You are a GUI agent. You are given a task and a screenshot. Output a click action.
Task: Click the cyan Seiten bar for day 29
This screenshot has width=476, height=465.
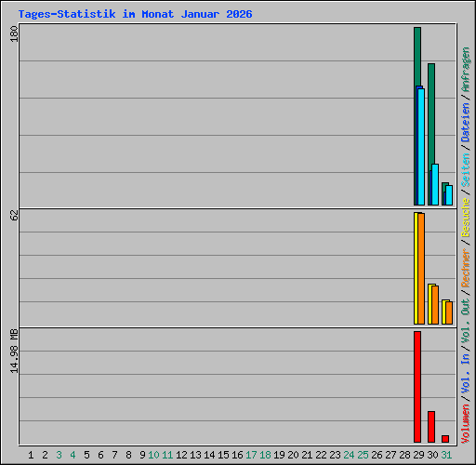[421, 147]
